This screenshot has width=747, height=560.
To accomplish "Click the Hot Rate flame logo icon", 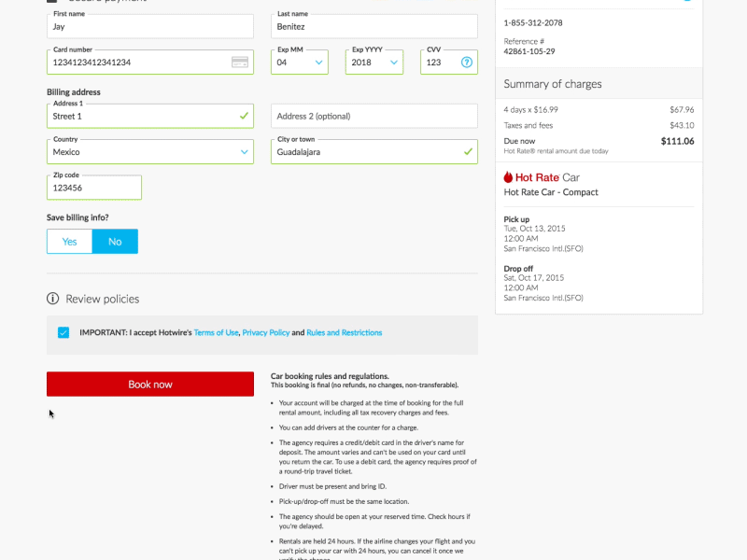I will [x=508, y=177].
